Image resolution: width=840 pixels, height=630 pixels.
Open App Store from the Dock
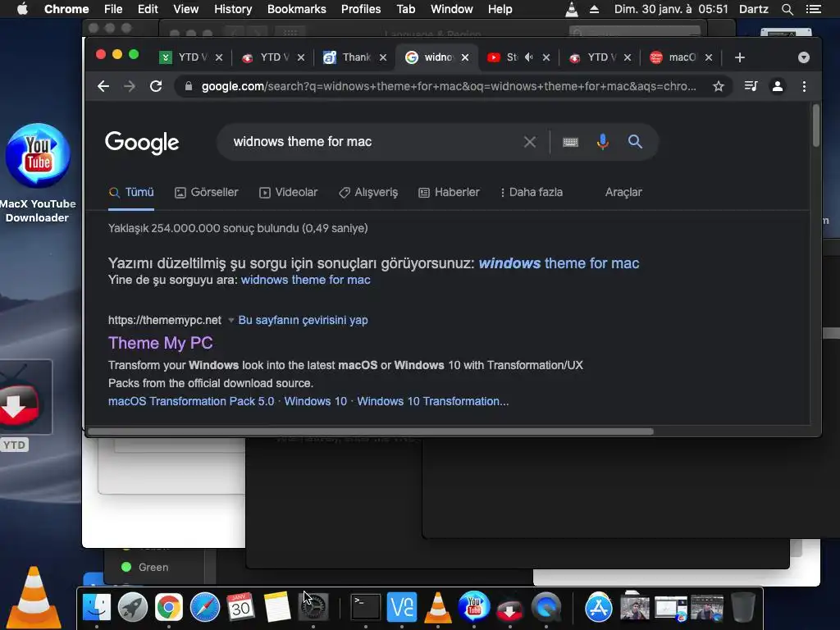click(x=598, y=608)
